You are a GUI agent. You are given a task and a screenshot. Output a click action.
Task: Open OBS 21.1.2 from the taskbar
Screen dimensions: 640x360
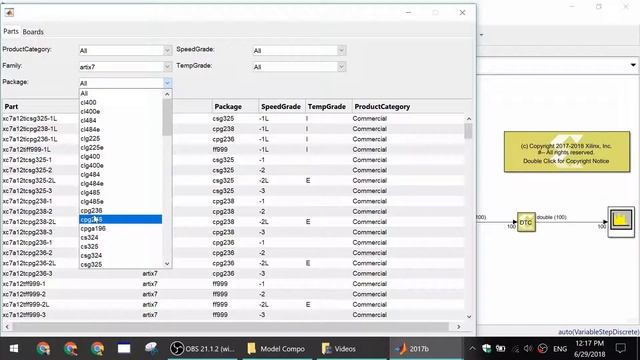[x=202, y=349]
